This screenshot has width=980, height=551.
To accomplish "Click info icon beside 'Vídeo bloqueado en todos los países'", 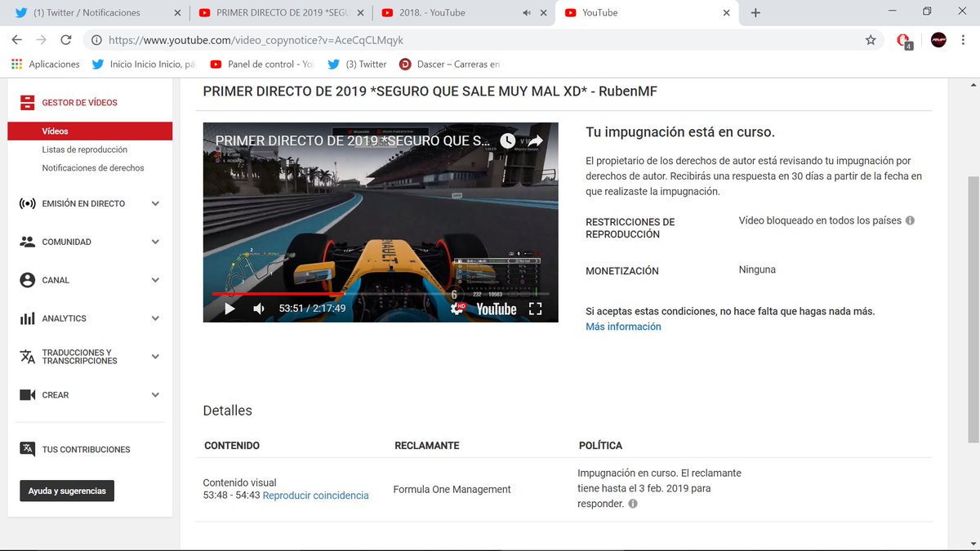I will tap(910, 220).
